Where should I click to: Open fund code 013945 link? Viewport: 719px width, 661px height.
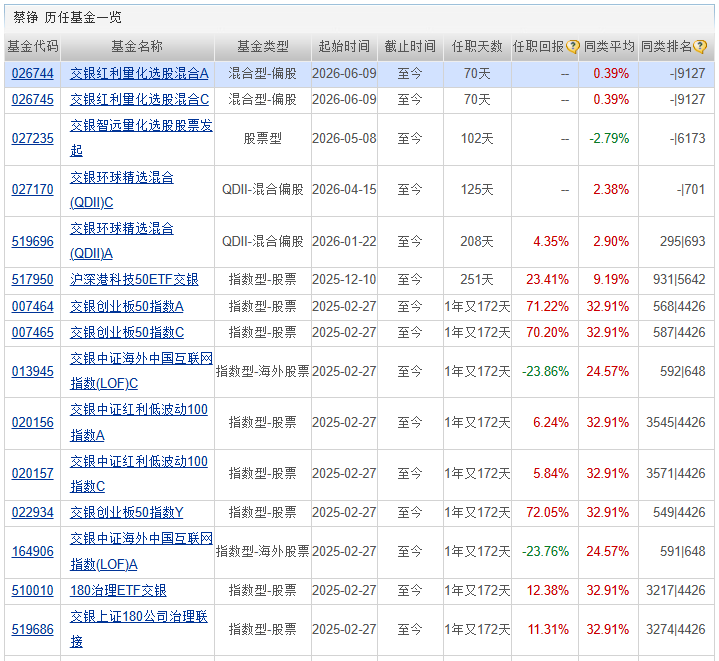click(33, 371)
